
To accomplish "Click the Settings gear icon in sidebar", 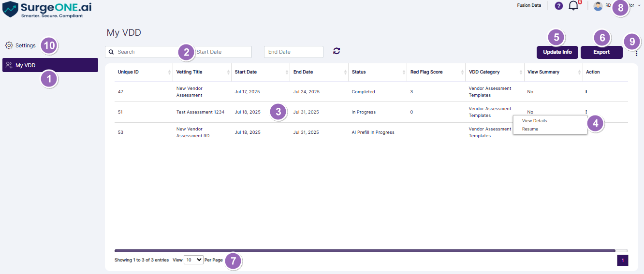I will tap(9, 45).
